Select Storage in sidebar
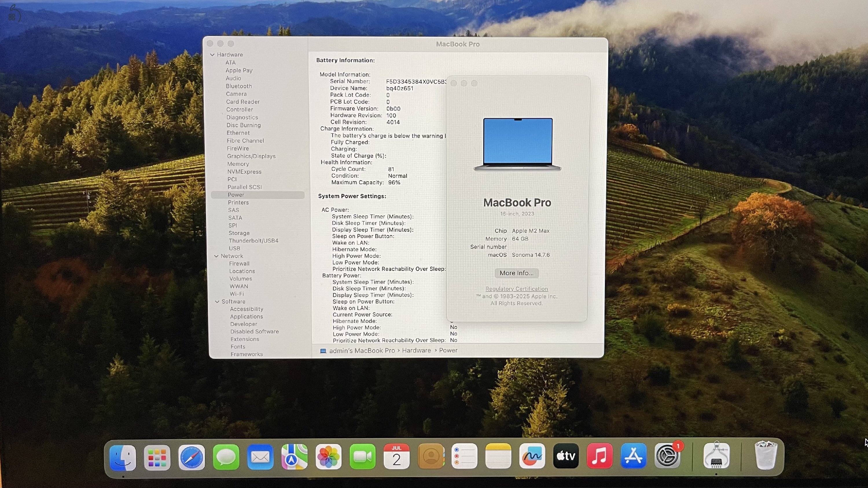The width and height of the screenshot is (868, 488). [239, 233]
